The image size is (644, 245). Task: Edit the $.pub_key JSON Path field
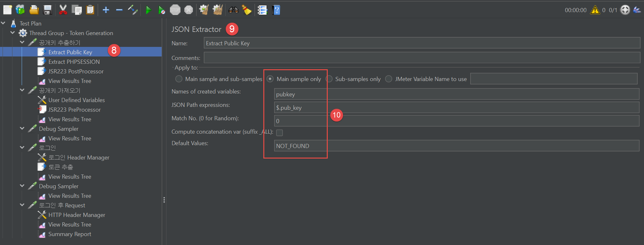(x=457, y=108)
